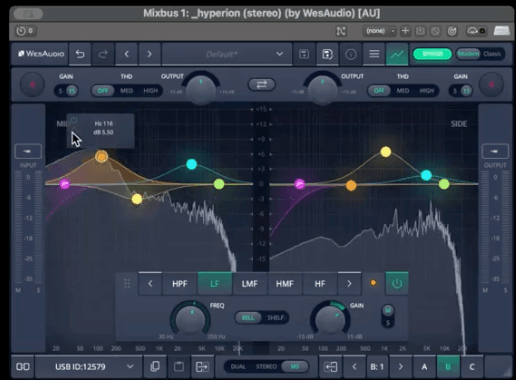Open the USB ID:12579 device dropdown

[89, 367]
